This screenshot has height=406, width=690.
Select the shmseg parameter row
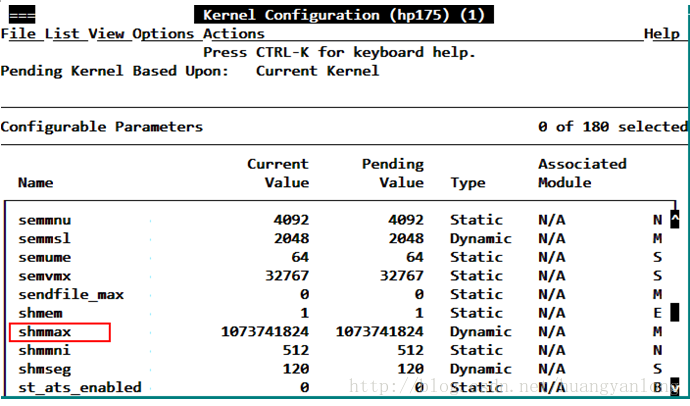point(341,369)
